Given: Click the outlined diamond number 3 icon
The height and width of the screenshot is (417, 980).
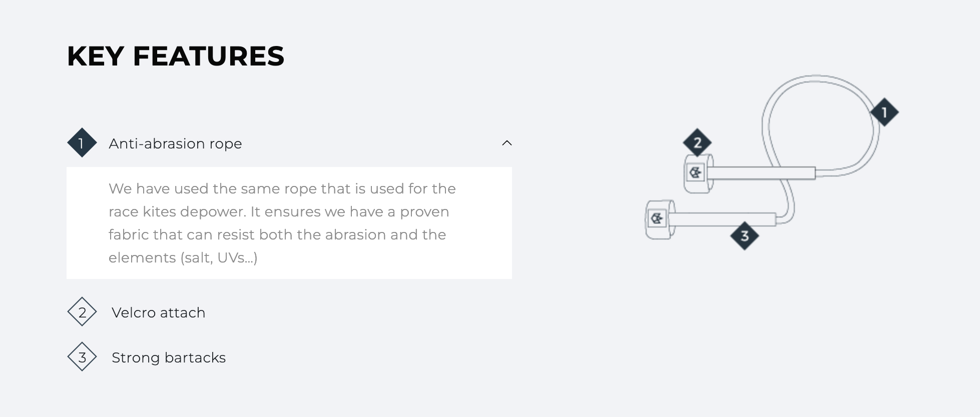Looking at the screenshot, I should [x=82, y=357].
